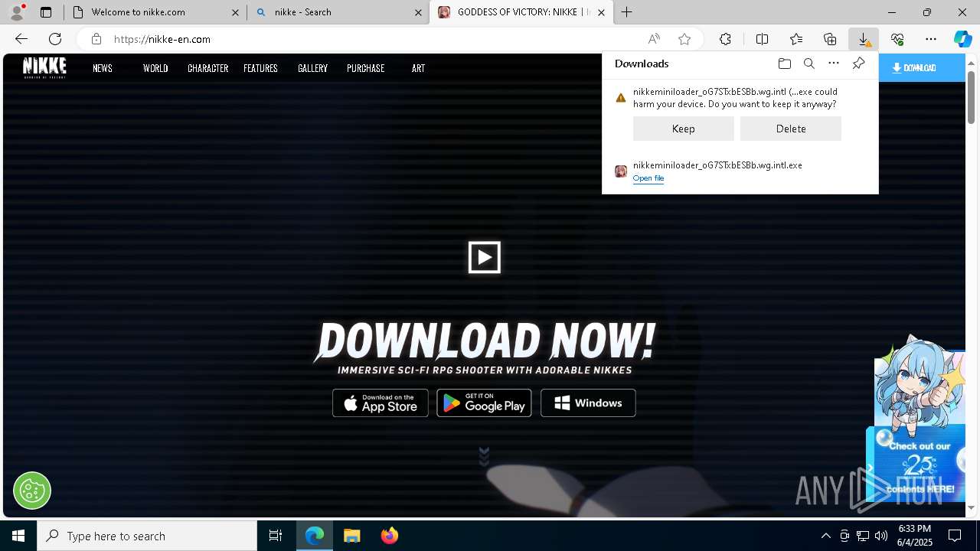Open the tab actions menu icon
This screenshot has width=980, height=551.
coord(46,12)
